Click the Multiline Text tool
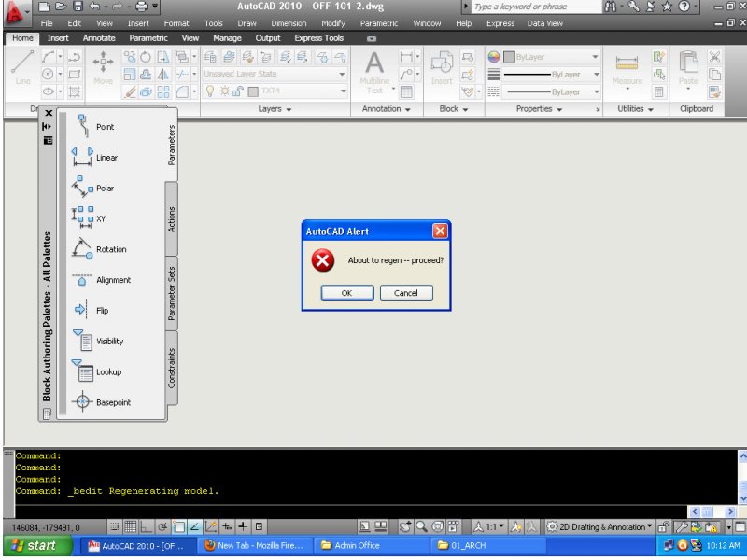This screenshot has width=747, height=560. pyautogui.click(x=374, y=73)
